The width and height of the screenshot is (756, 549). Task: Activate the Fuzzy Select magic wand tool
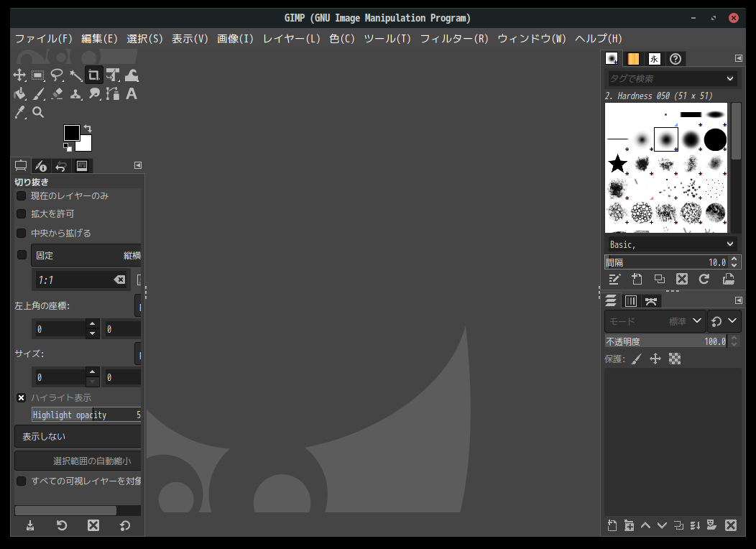pyautogui.click(x=75, y=75)
